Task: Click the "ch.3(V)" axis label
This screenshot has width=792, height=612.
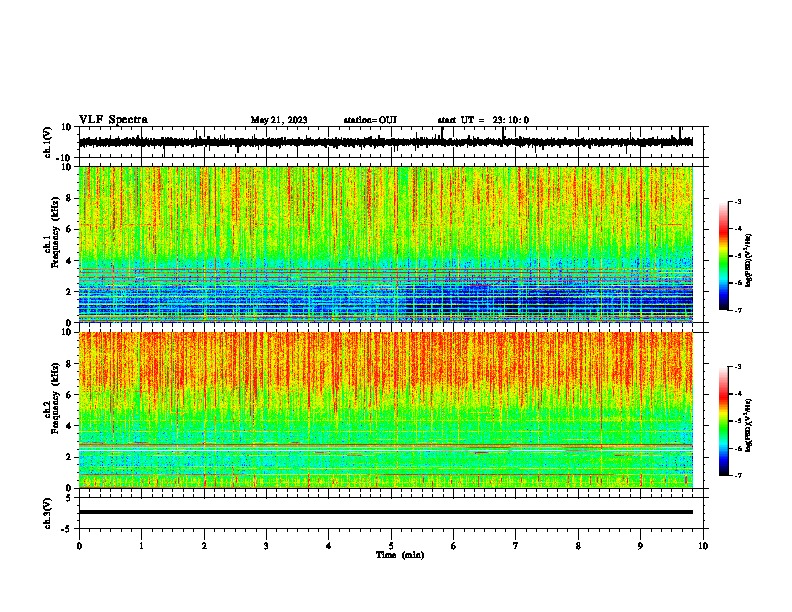Action: [x=48, y=513]
